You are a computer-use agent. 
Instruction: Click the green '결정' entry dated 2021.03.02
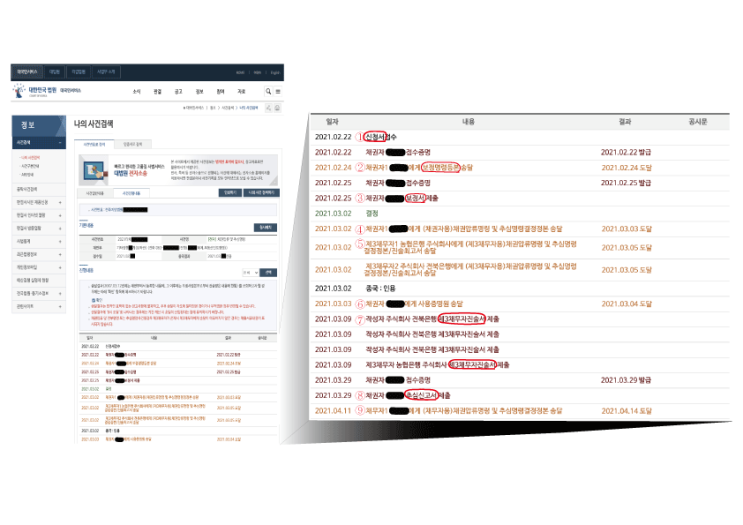(x=372, y=213)
